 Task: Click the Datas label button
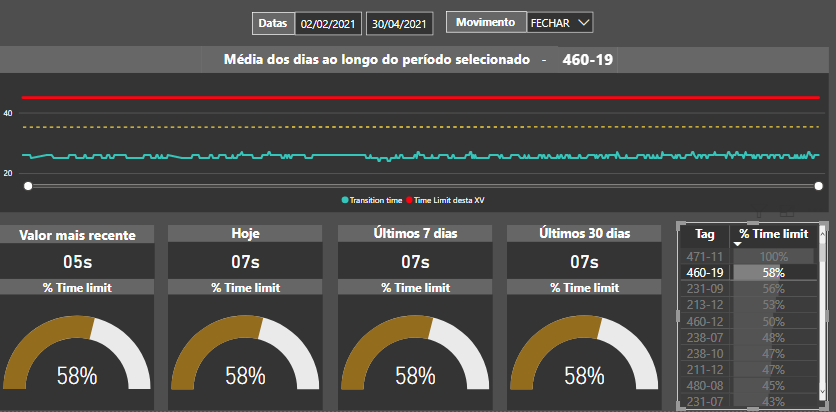(x=274, y=23)
